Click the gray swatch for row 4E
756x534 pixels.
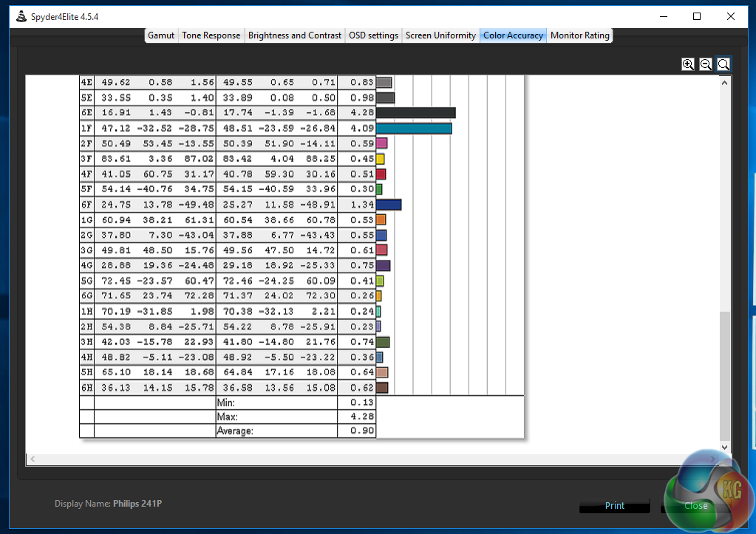coord(384,83)
